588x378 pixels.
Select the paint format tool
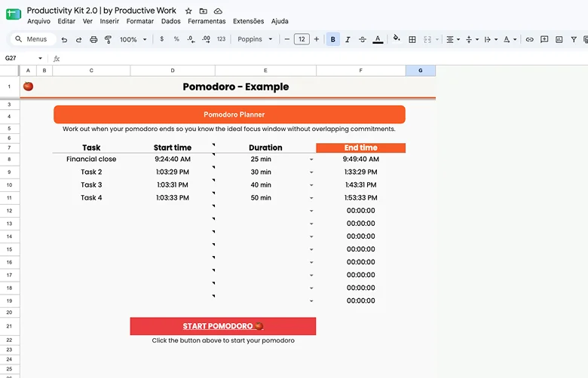click(x=108, y=39)
